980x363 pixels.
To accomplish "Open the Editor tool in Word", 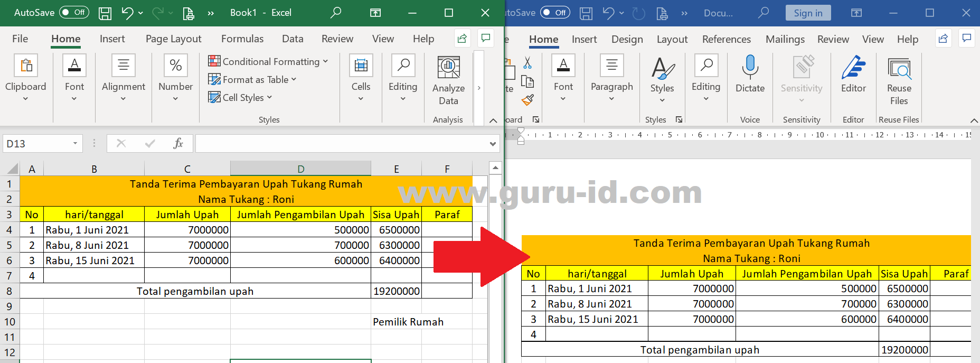I will pos(853,75).
